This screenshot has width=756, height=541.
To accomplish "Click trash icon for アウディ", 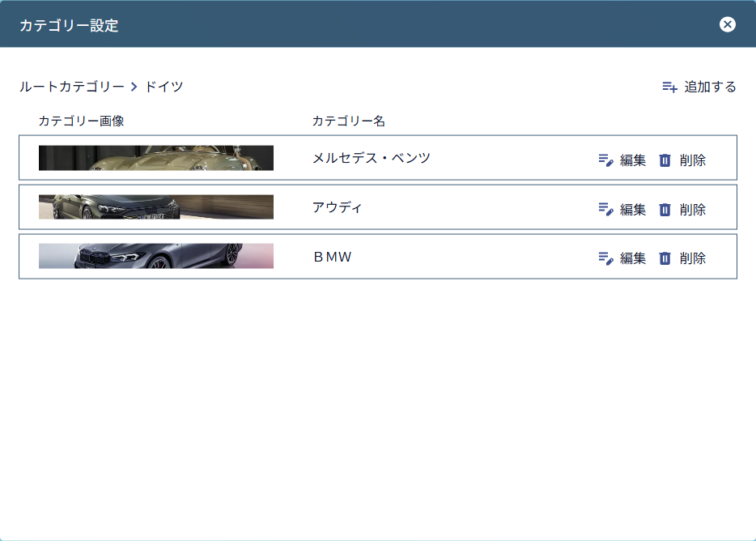I will (x=665, y=209).
